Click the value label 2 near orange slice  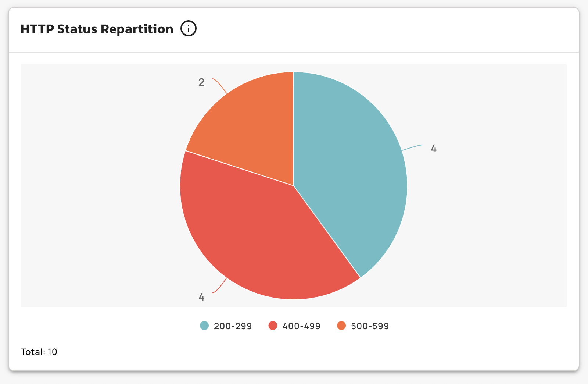201,82
